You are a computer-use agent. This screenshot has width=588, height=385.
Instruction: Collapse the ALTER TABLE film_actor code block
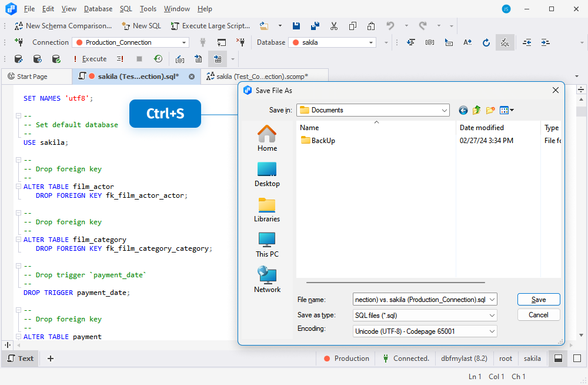[18, 186]
